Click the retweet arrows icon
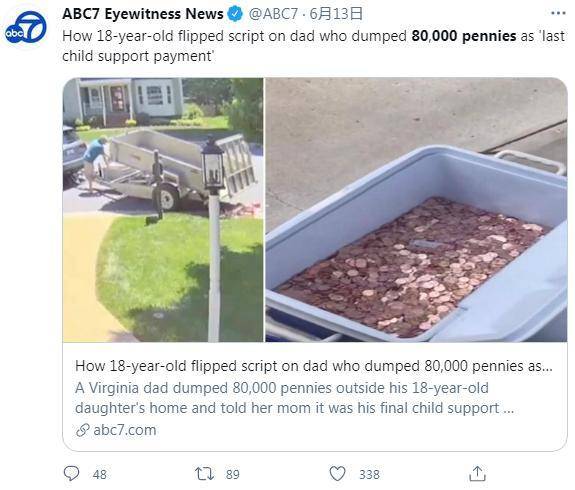The width and height of the screenshot is (575, 490). pos(204,473)
